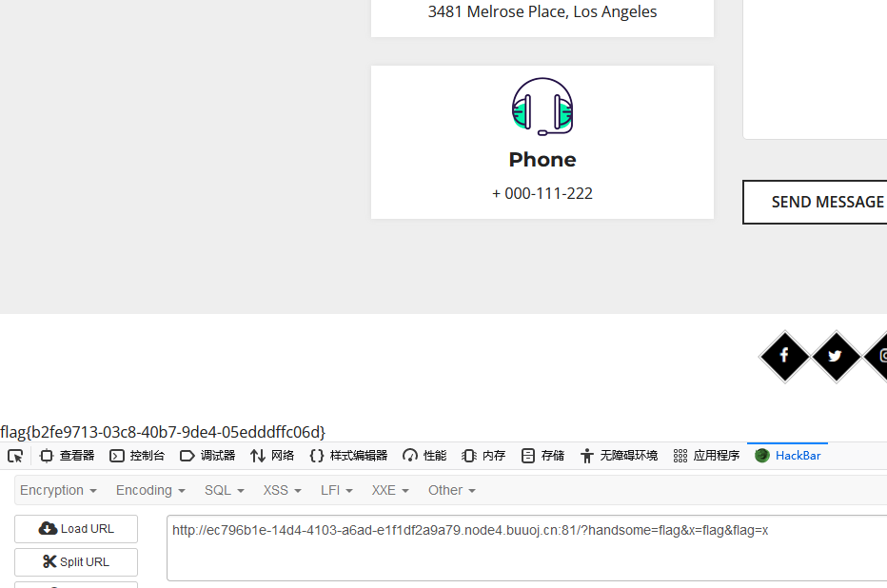The width and height of the screenshot is (887, 588).
Task: Click the Instagram social icon
Action: pos(880,356)
